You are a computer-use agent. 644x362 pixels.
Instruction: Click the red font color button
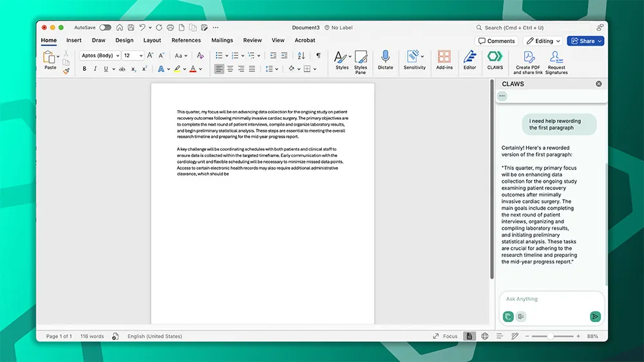click(x=193, y=69)
